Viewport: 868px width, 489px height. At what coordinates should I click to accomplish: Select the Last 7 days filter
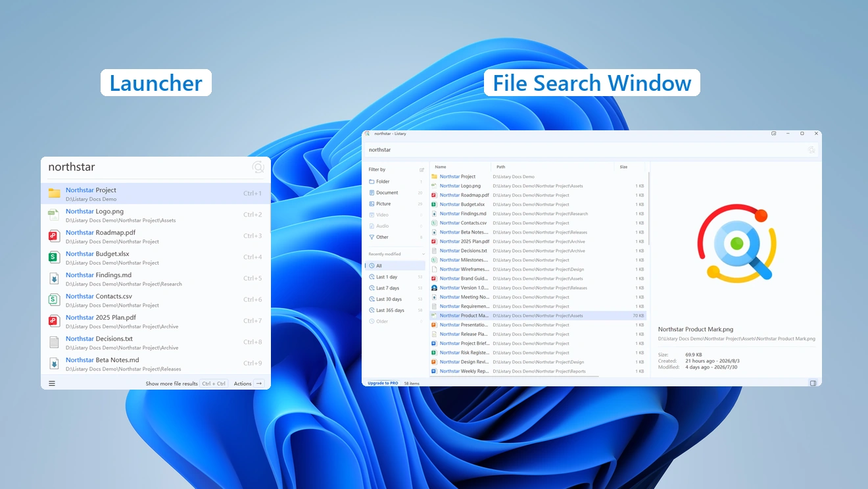(396, 288)
